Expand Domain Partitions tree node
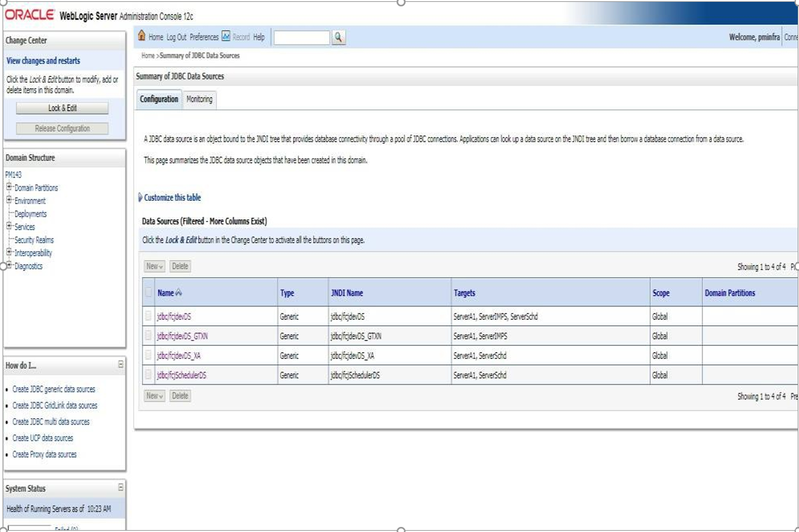This screenshot has width=799, height=532. [x=10, y=188]
